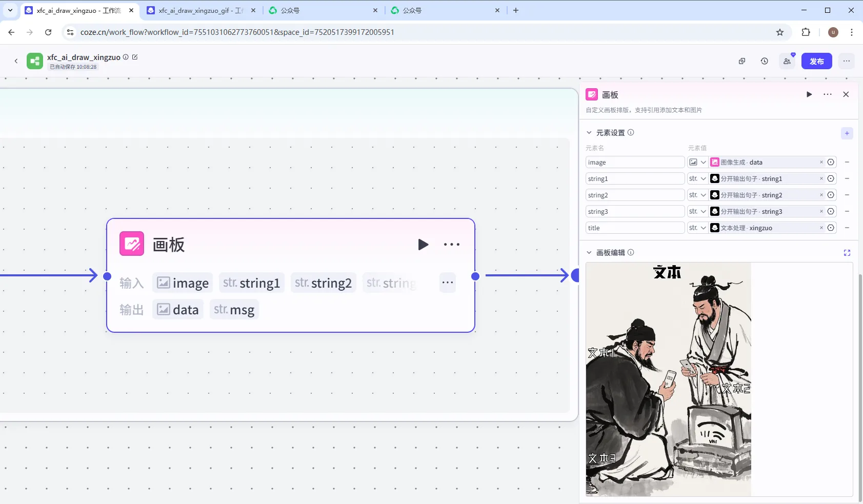Collapse the 画板编辑 section
This screenshot has width=863, height=504.
589,252
